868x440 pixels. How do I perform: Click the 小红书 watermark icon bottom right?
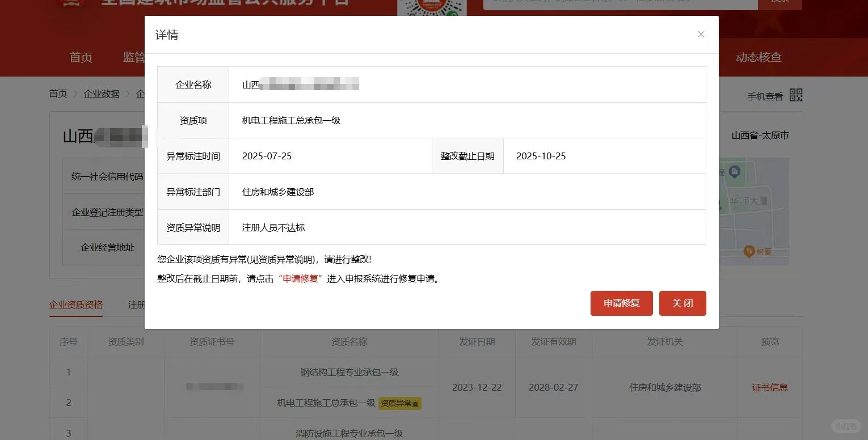tap(845, 426)
